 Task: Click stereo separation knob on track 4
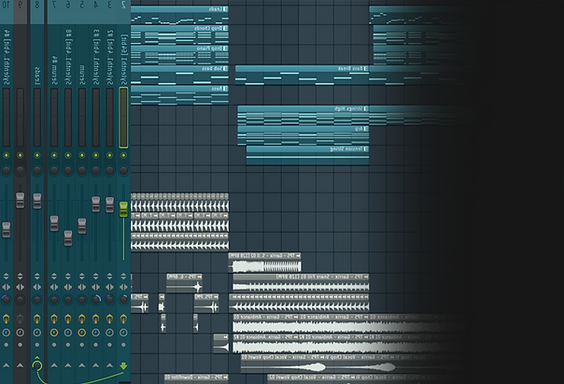point(96,300)
